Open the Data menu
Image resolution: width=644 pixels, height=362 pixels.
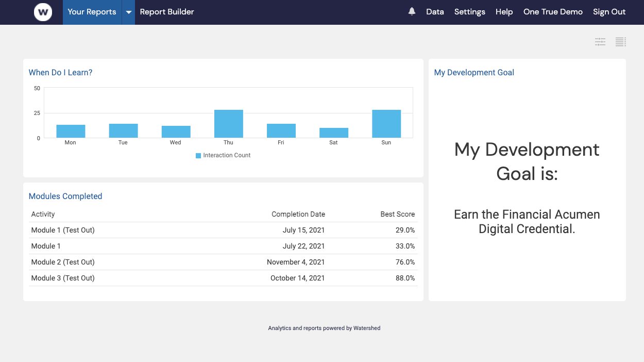[435, 11]
